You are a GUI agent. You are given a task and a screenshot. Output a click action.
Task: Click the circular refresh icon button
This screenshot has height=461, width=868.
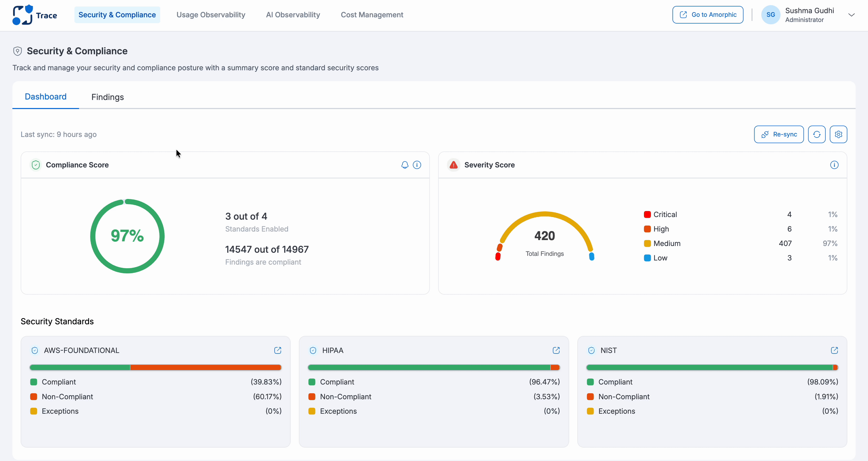pyautogui.click(x=816, y=134)
